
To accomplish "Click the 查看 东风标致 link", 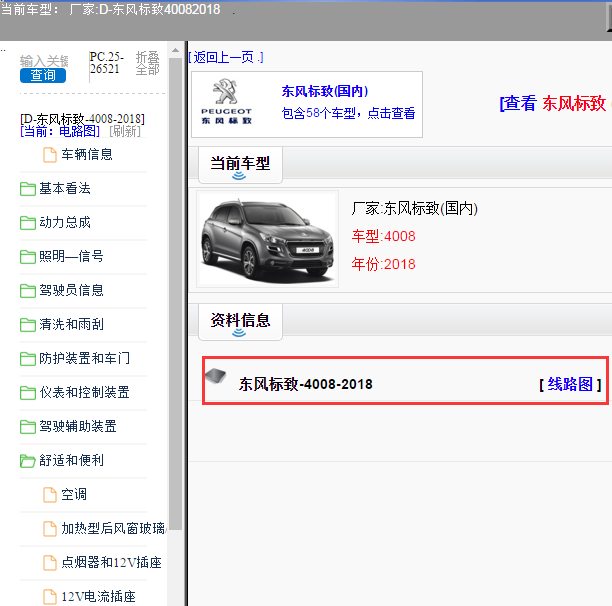I will [x=555, y=103].
